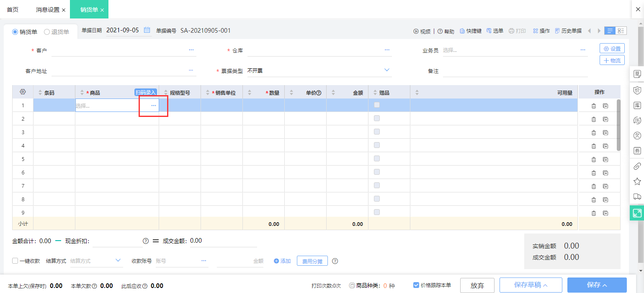Select the 退货单 radio button

coord(47,32)
